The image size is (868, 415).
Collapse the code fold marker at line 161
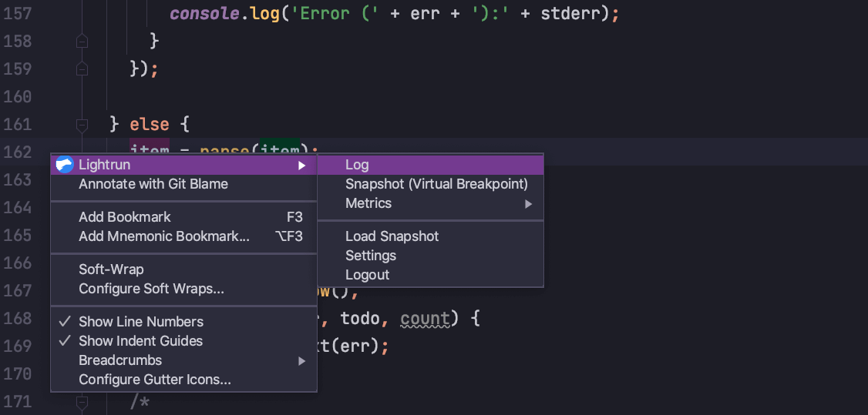coord(82,124)
